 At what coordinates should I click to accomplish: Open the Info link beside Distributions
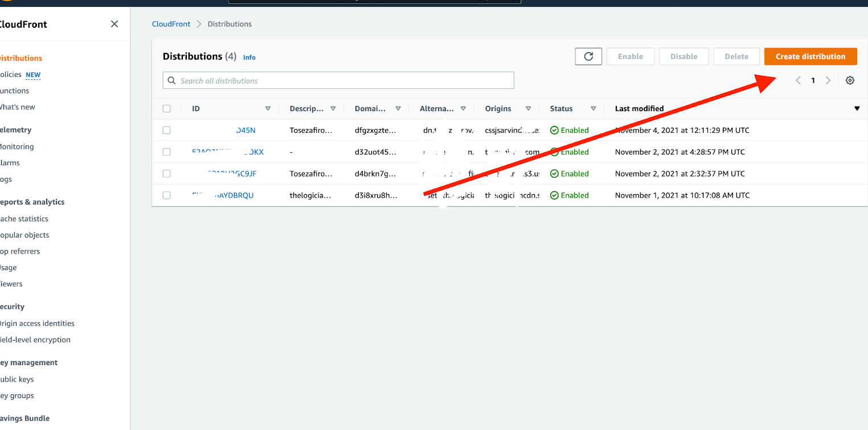click(249, 58)
